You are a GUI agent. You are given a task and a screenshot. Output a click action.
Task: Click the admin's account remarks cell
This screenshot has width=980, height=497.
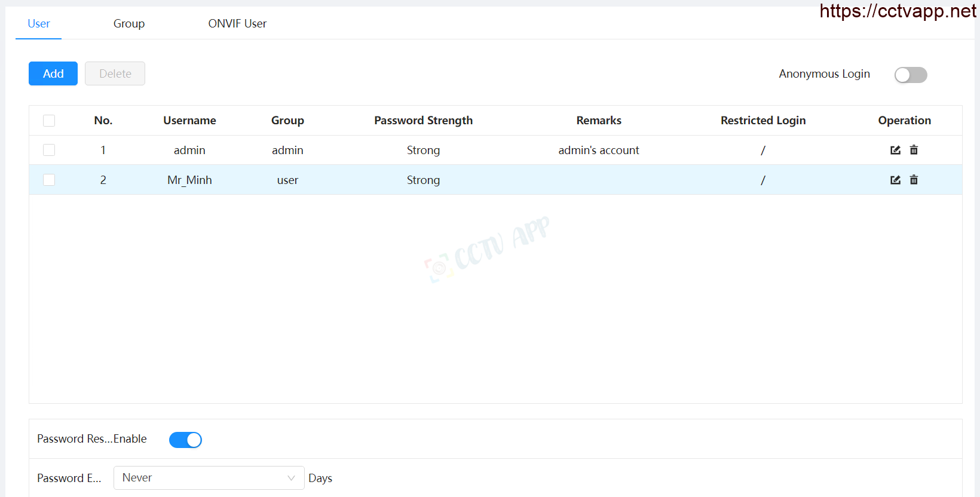coord(598,150)
